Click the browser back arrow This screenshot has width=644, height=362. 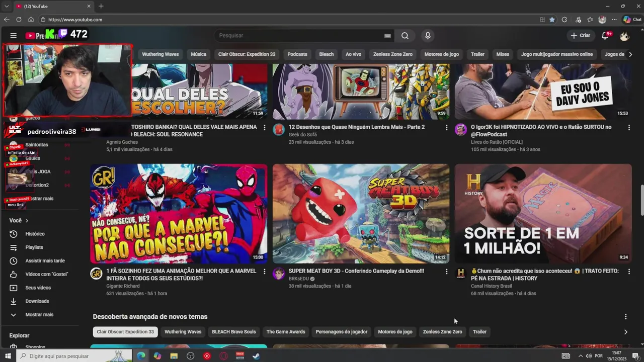[x=7, y=20]
